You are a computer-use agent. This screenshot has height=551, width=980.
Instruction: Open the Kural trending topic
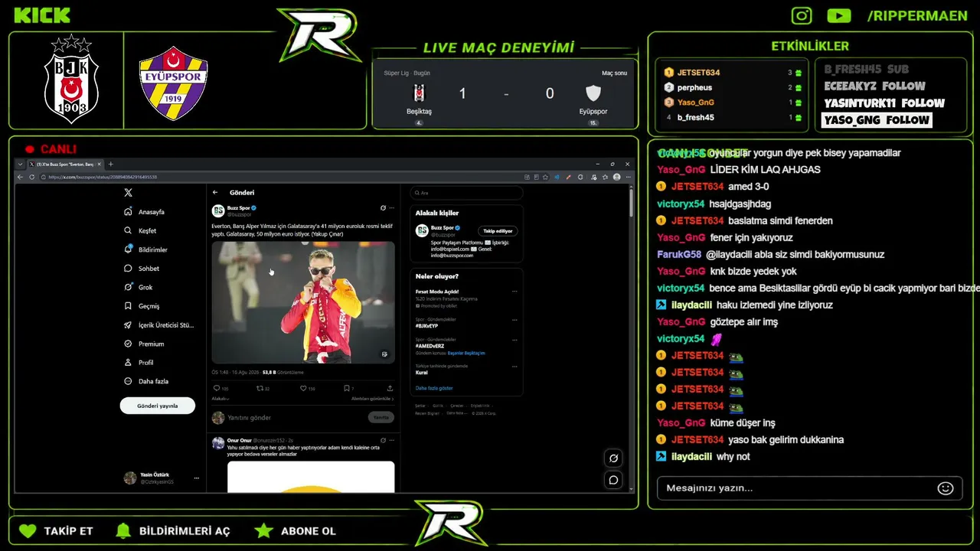pos(421,373)
